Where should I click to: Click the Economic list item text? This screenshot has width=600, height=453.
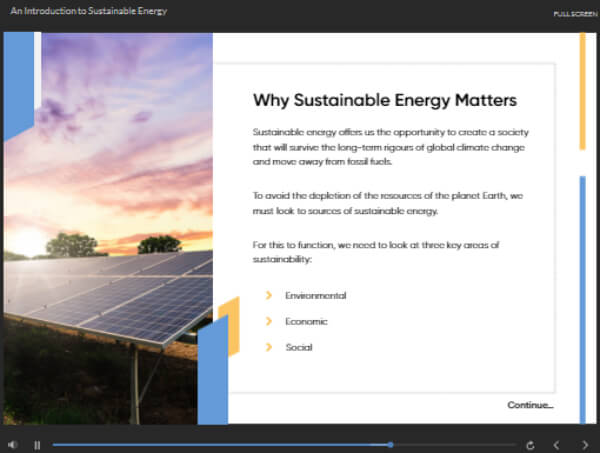click(307, 321)
